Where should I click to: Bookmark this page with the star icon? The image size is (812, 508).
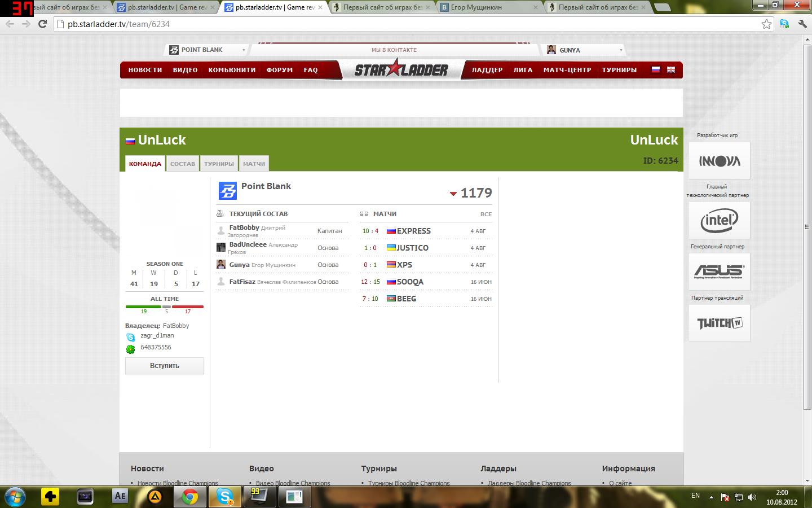(766, 24)
